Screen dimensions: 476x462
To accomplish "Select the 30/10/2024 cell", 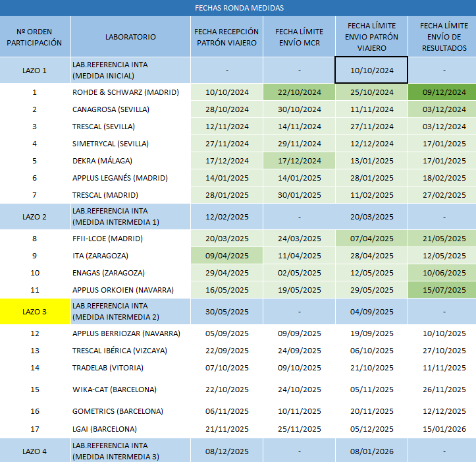I will click(300, 109).
